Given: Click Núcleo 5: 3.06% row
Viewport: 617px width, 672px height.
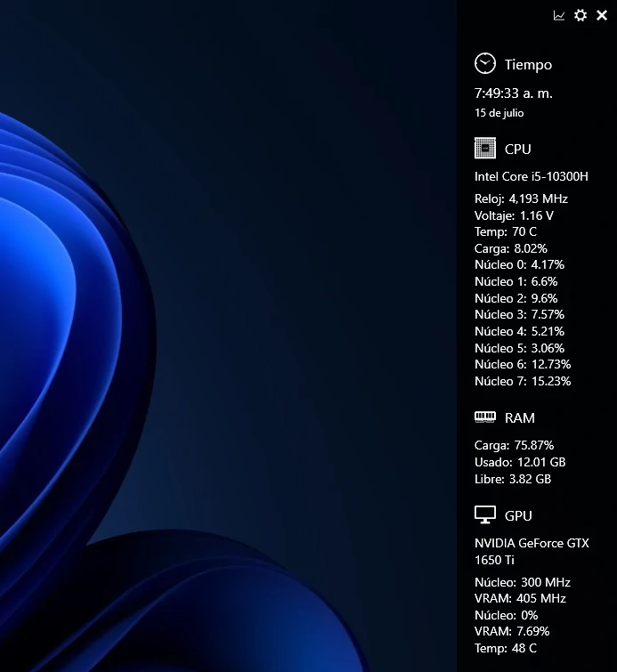Looking at the screenshot, I should [x=519, y=348].
